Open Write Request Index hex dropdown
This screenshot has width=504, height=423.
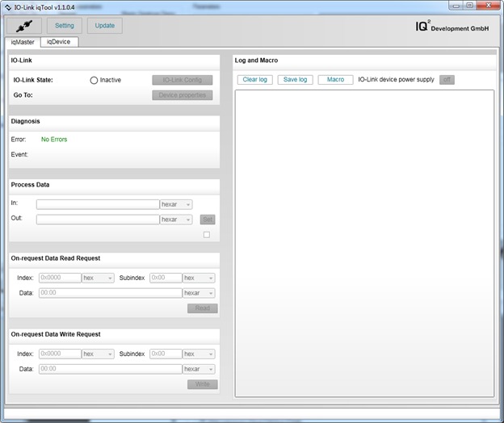98,354
